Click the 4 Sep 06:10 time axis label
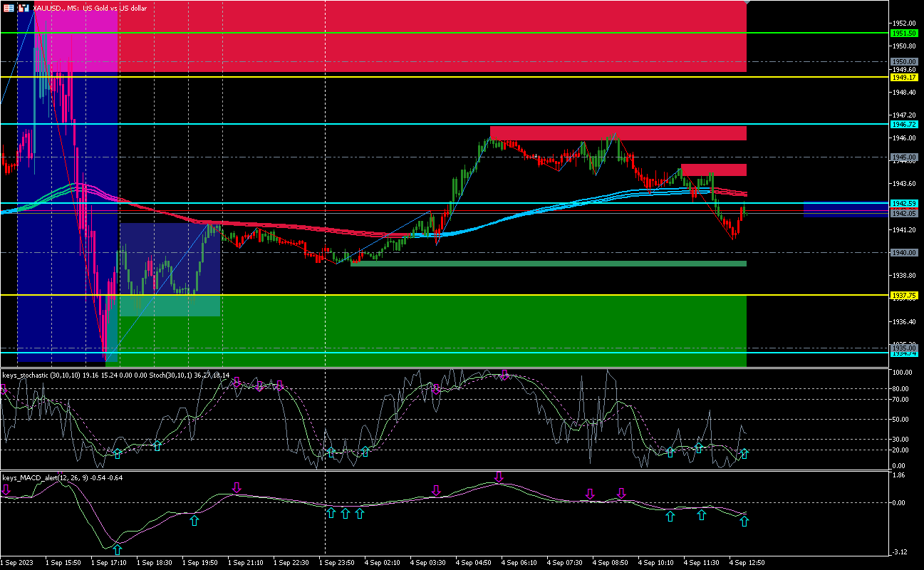 click(x=518, y=562)
